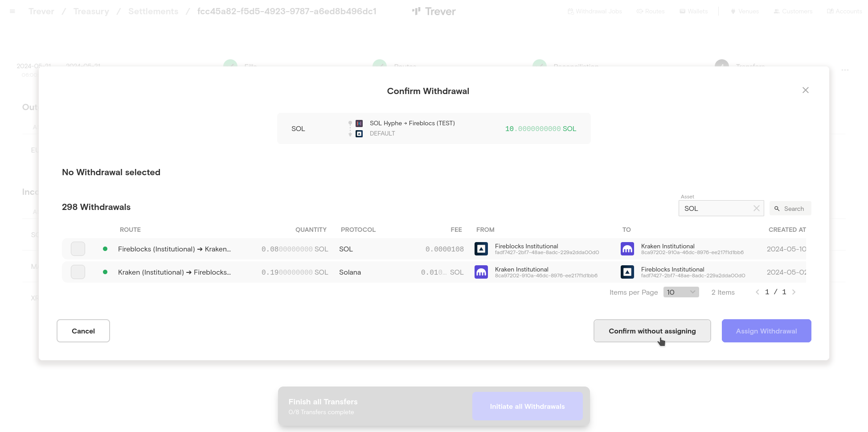Click the Fireblocks icon in first row FROM
Viewport: 868px width, 432px height.
(481, 249)
